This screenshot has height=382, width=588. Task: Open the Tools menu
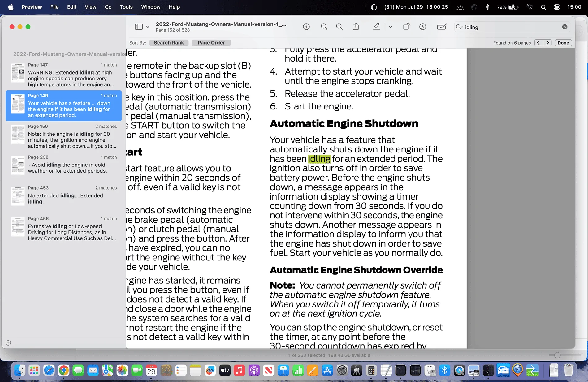(x=126, y=7)
